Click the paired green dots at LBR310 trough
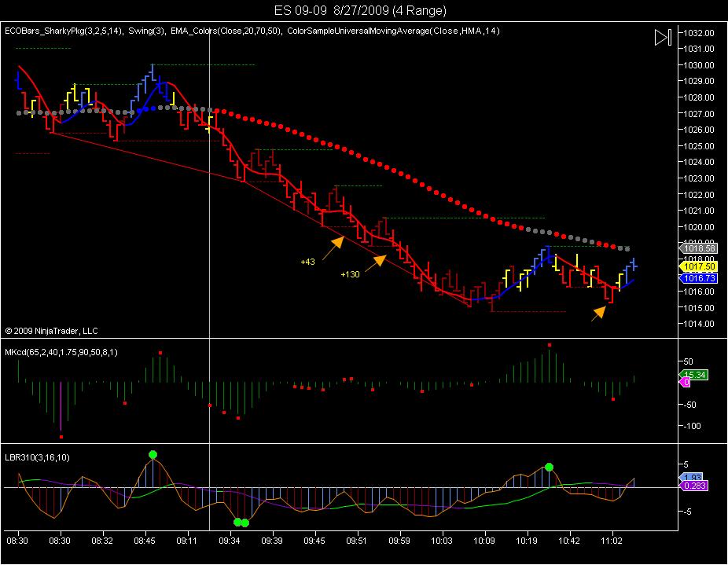The width and height of the screenshot is (728, 565). tap(241, 523)
